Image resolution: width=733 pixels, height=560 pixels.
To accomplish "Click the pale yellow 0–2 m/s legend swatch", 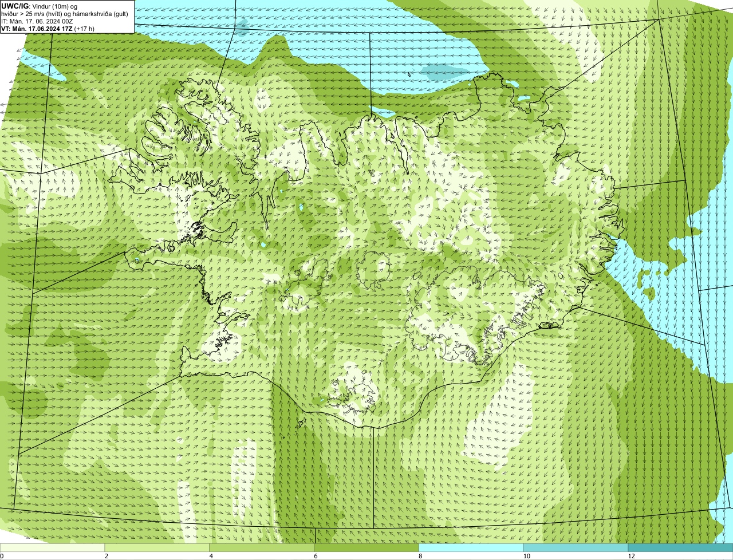I will tap(53, 548).
